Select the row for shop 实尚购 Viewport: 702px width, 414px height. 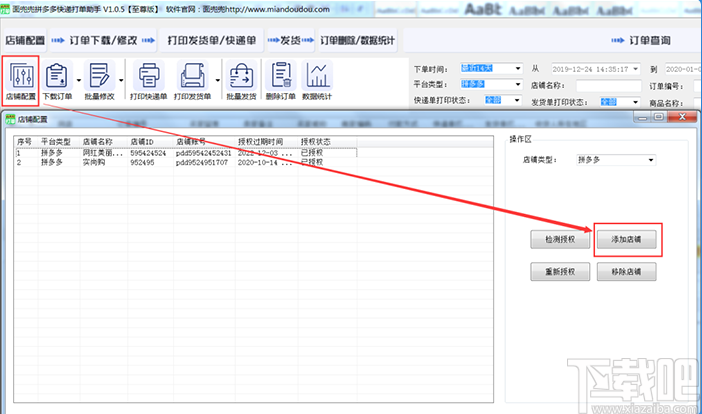click(x=186, y=162)
